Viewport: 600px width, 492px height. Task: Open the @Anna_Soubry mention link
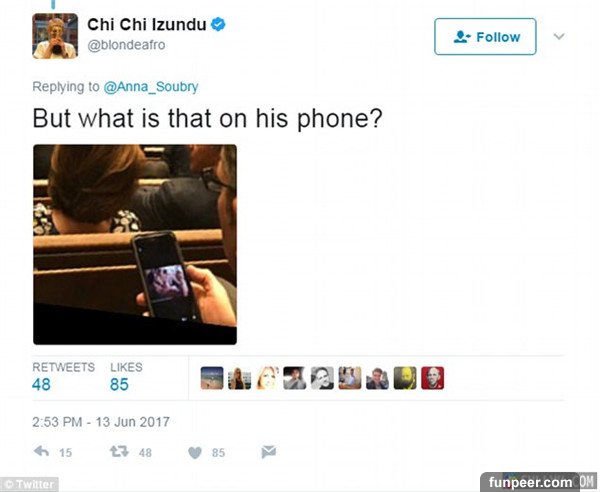point(151,87)
